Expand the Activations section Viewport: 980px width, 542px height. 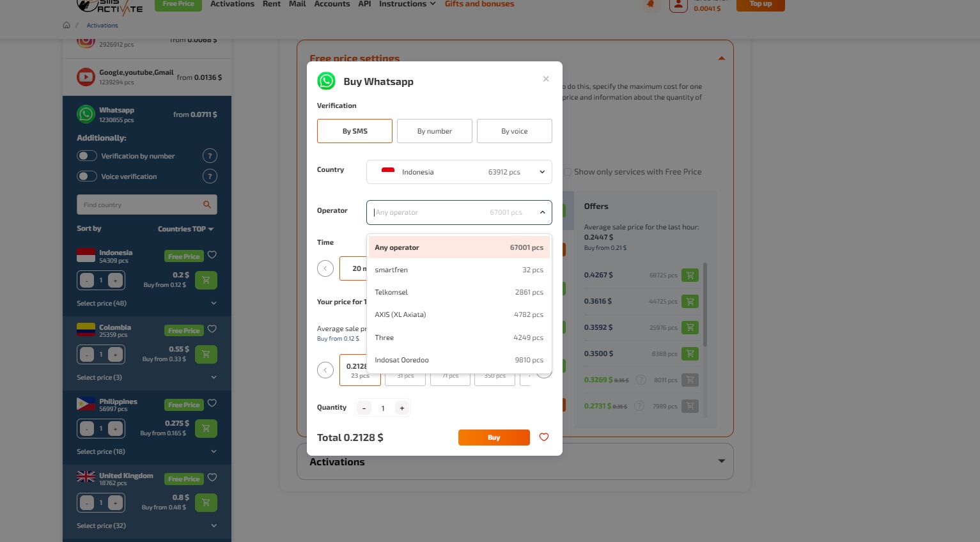(721, 461)
